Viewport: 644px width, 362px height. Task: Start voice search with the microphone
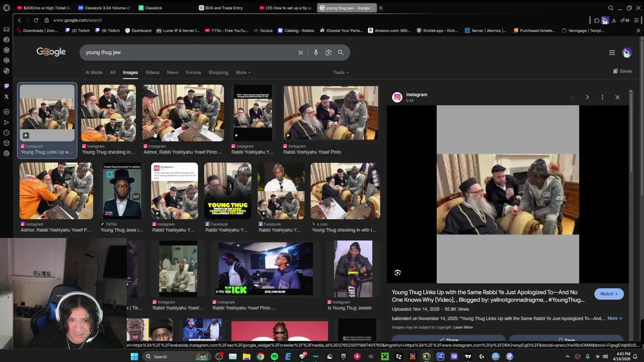[315, 52]
